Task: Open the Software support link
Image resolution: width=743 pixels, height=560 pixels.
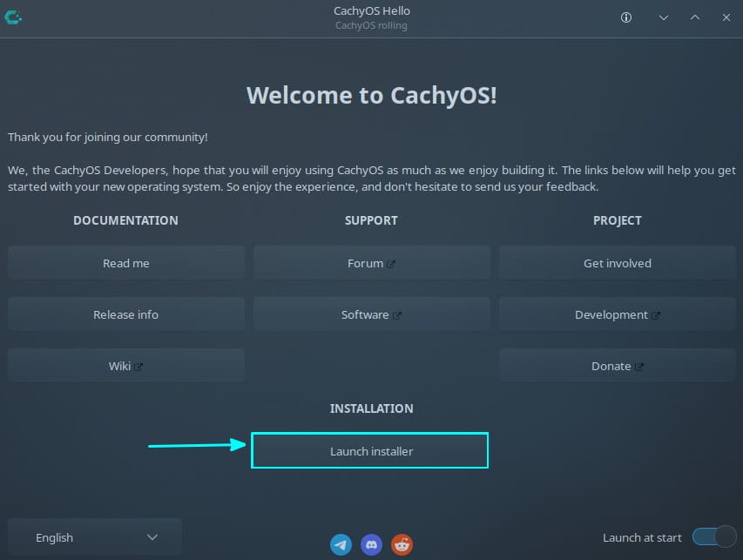Action: pos(372,314)
